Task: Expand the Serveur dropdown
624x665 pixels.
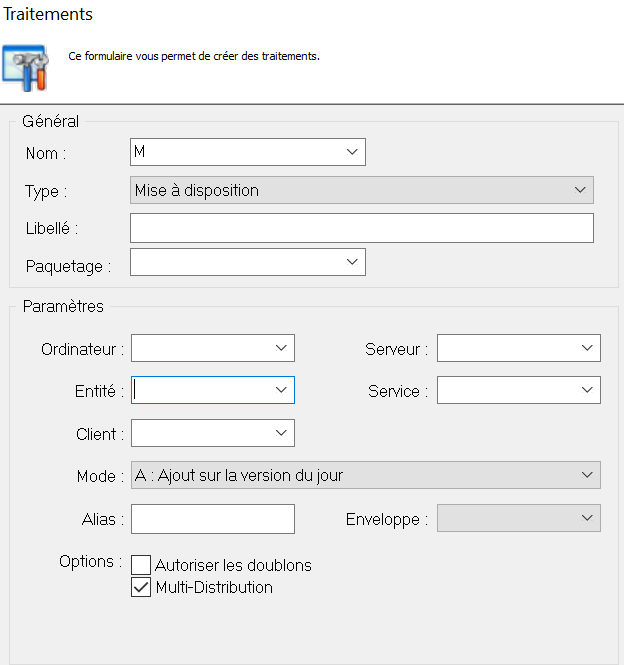Action: 587,348
